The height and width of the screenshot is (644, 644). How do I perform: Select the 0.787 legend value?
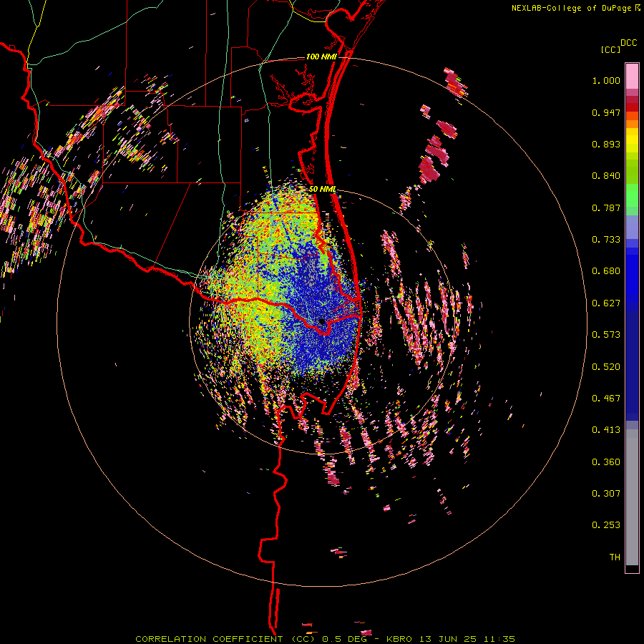606,208
